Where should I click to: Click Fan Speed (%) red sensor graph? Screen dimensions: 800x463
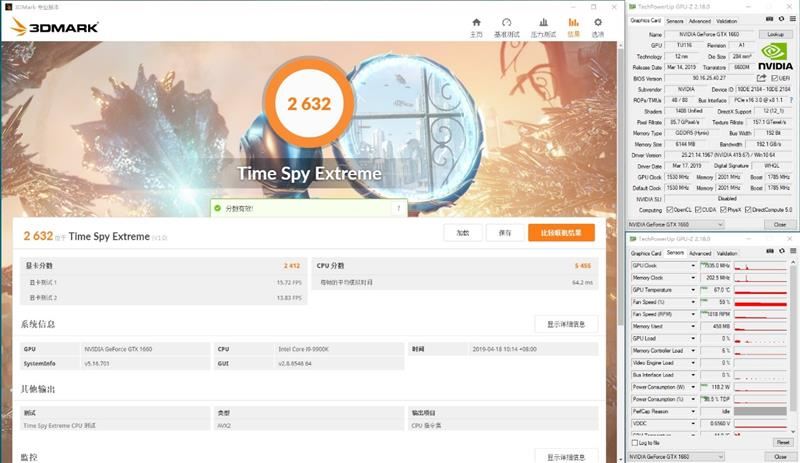760,302
